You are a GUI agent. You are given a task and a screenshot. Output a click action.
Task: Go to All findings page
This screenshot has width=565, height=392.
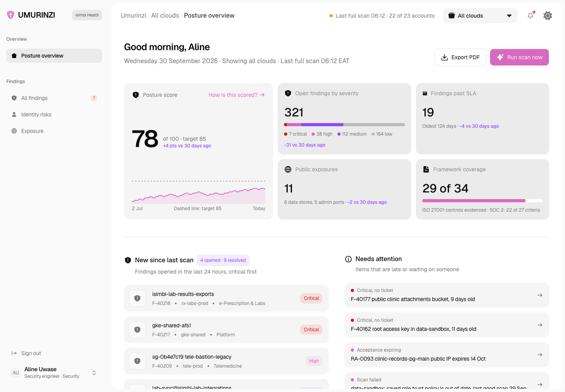[54, 98]
